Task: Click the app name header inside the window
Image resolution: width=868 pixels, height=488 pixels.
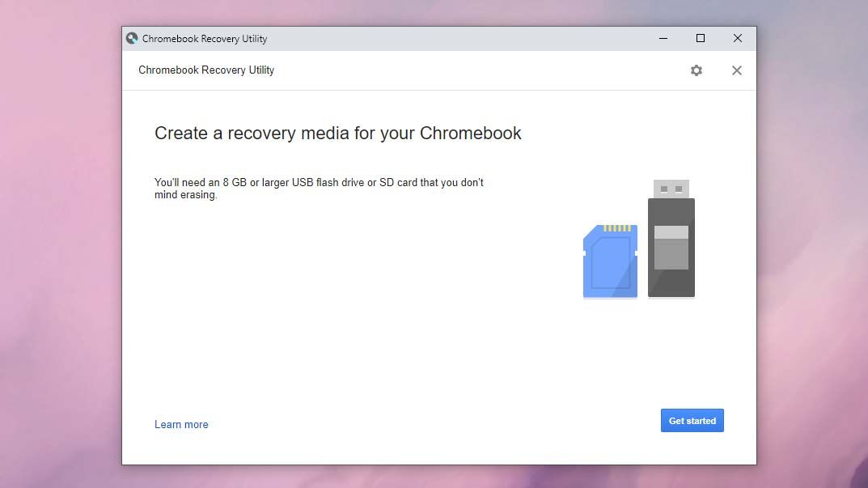Action: click(x=205, y=70)
